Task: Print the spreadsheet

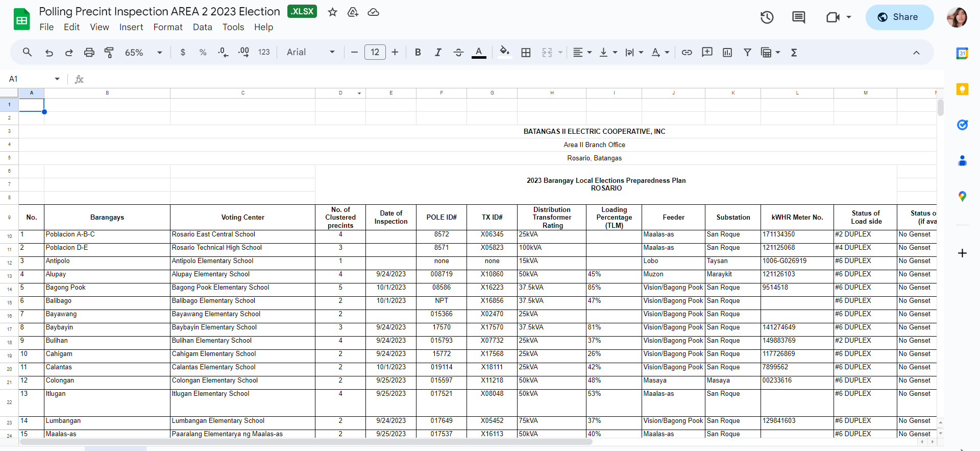Action: [x=89, y=52]
